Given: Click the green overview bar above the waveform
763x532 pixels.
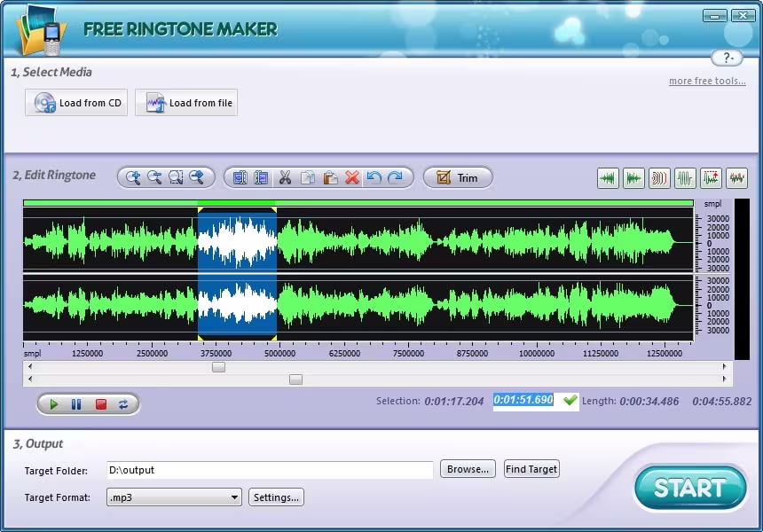Looking at the screenshot, I should point(358,203).
